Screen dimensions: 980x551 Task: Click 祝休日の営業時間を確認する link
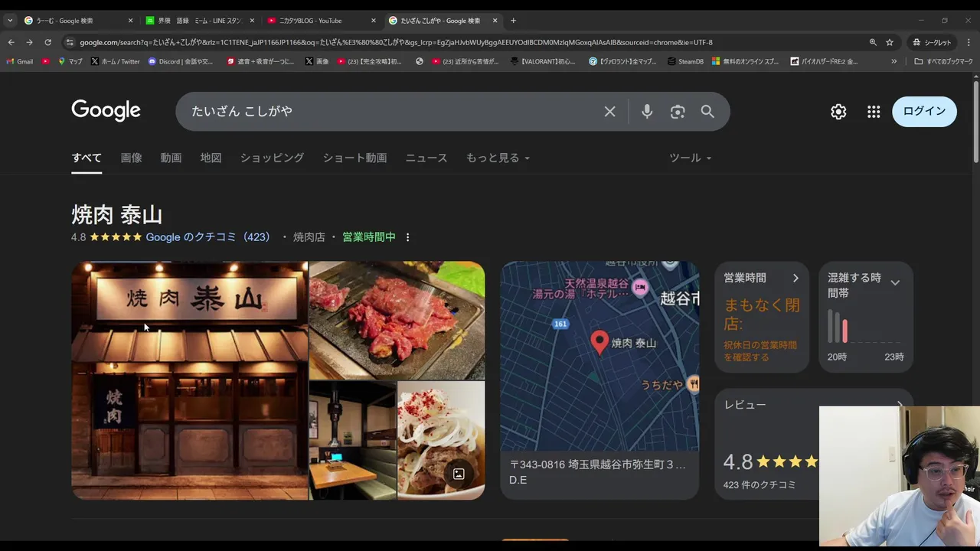coord(760,351)
